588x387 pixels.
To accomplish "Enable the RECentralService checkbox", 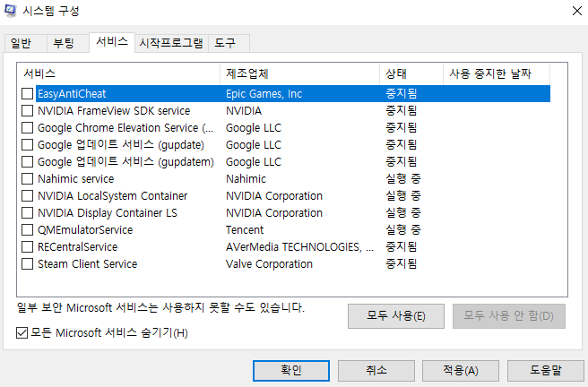I will [28, 247].
